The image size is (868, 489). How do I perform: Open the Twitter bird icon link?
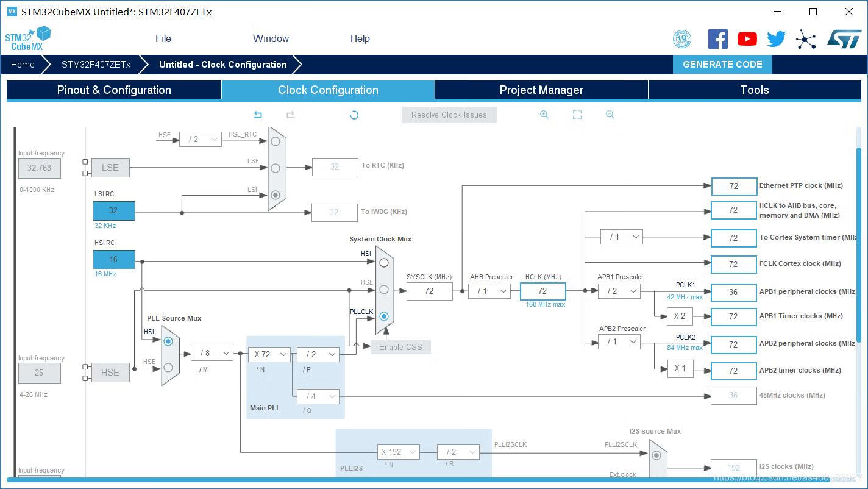[776, 39]
